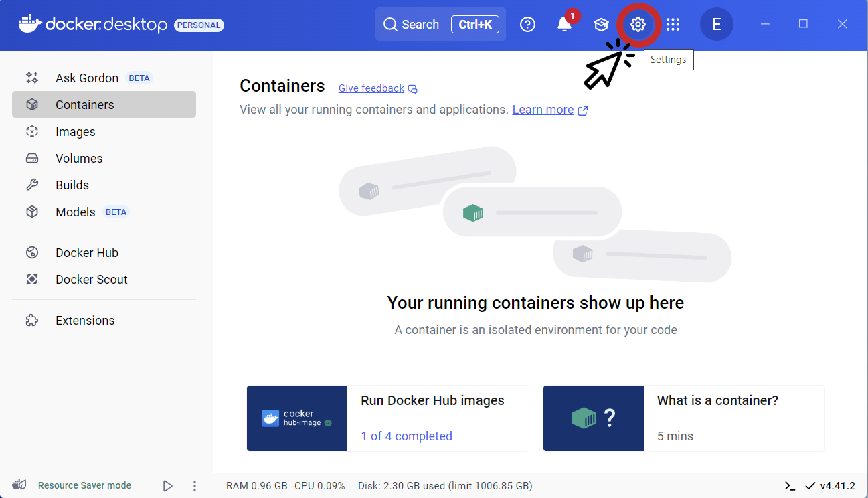This screenshot has width=868, height=498.
Task: Open the '1 of 4 completed' progress link
Action: [406, 436]
